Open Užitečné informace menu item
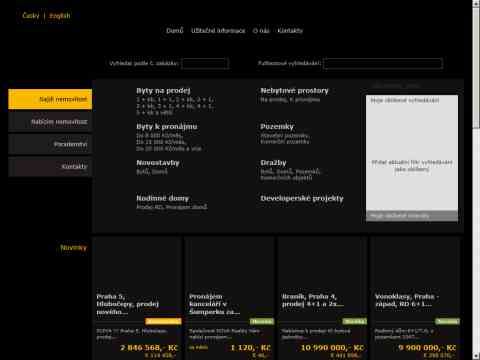This screenshot has width=480, height=360. click(218, 31)
